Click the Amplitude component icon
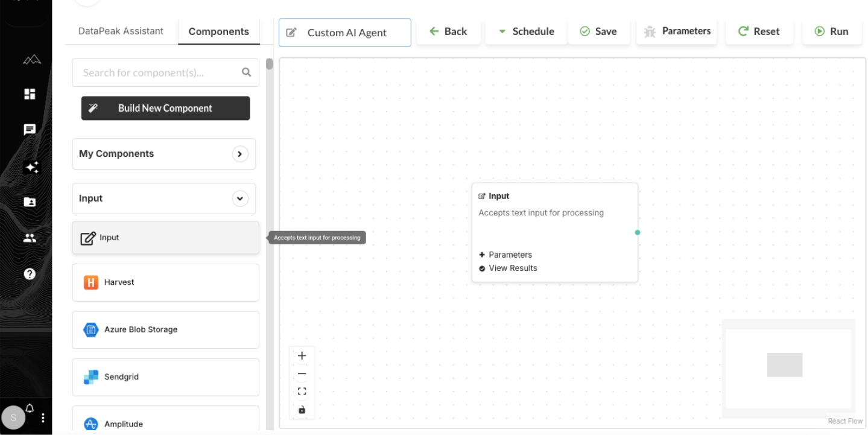Screen dimensions: 868x435 (x=91, y=424)
